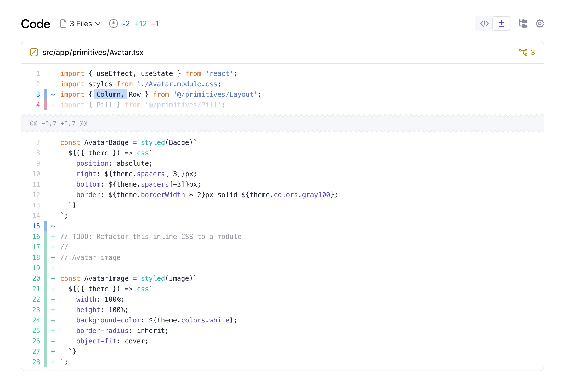This screenshot has width=565, height=392.
Task: Click bottom: spacers line 11
Action: click(x=139, y=184)
